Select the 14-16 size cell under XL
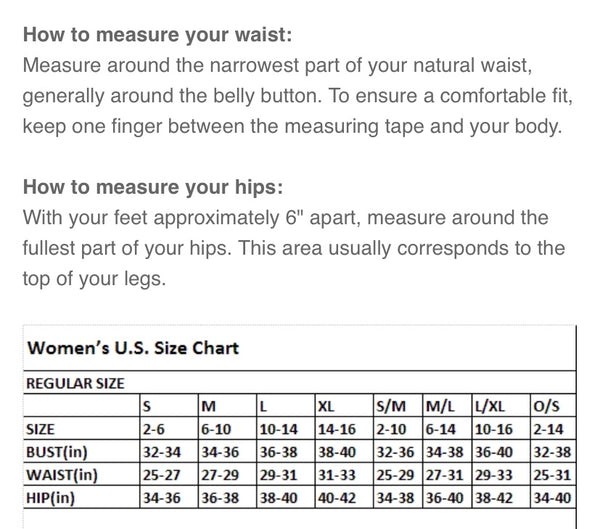 (344, 428)
